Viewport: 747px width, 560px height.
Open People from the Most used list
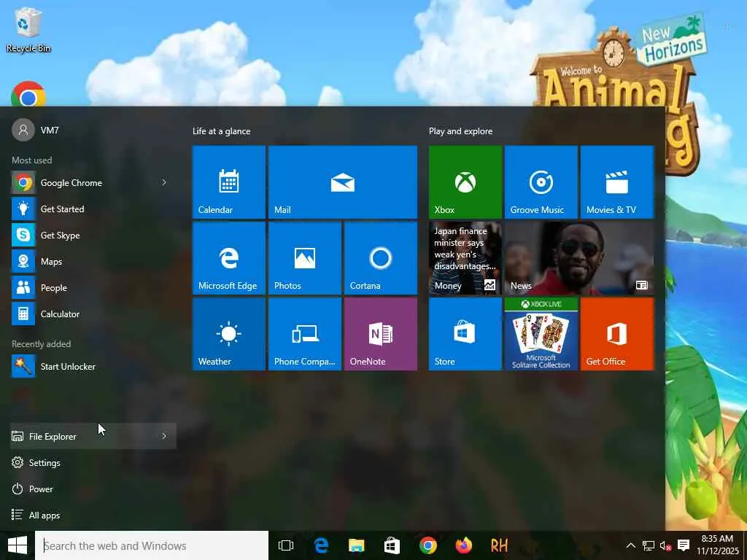[93, 287]
